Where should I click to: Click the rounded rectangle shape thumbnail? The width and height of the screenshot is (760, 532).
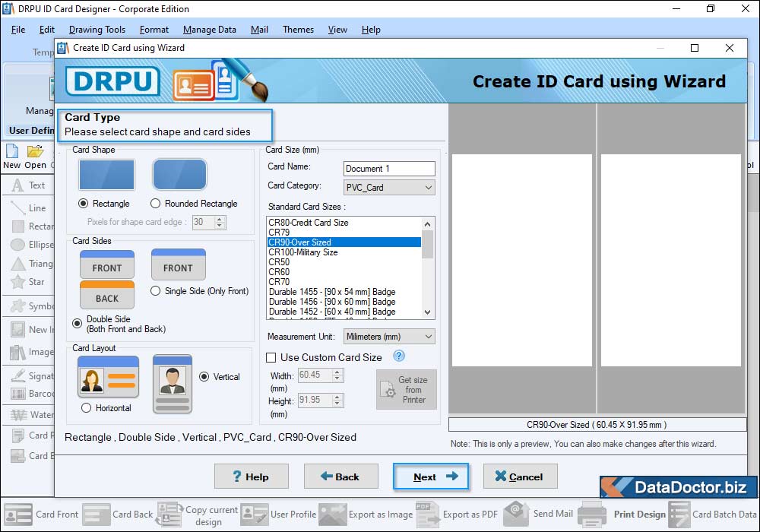click(x=180, y=175)
